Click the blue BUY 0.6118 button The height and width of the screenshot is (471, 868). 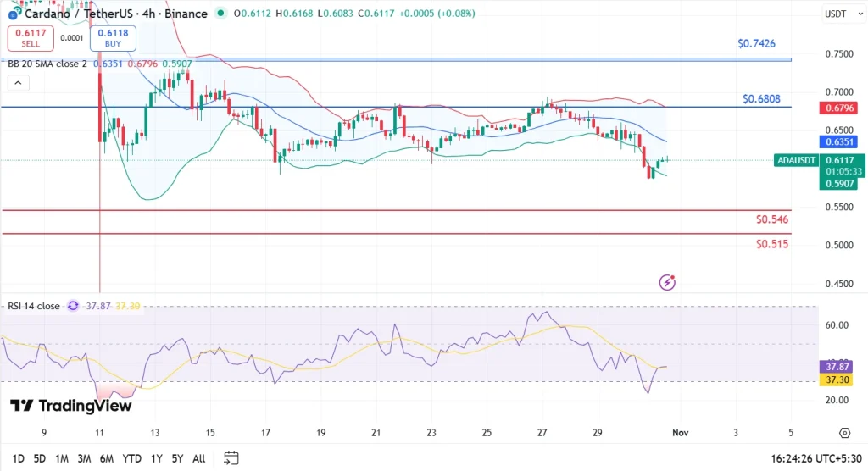pyautogui.click(x=114, y=38)
